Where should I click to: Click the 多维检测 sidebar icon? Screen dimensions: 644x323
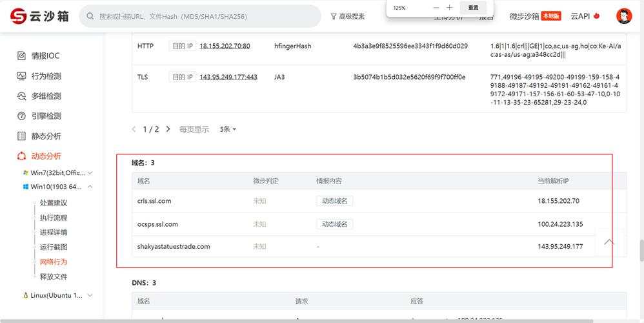tap(21, 96)
